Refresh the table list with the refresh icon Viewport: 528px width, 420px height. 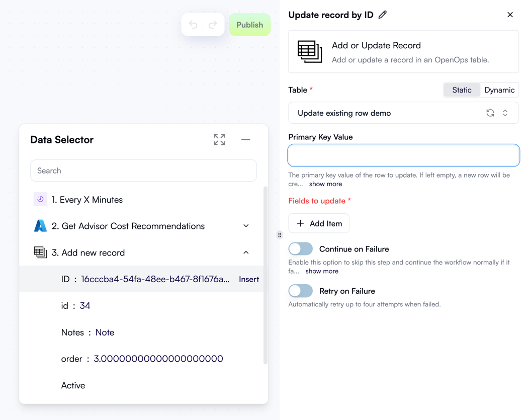tap(490, 113)
